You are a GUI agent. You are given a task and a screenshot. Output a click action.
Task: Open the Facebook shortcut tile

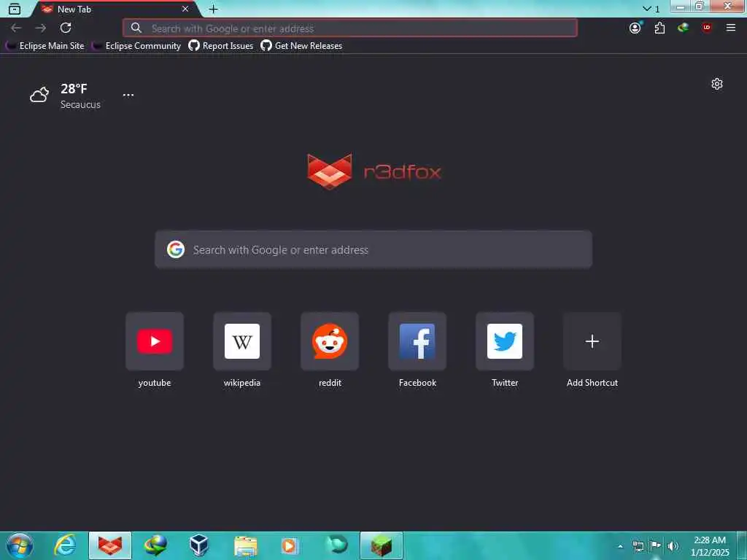click(417, 341)
